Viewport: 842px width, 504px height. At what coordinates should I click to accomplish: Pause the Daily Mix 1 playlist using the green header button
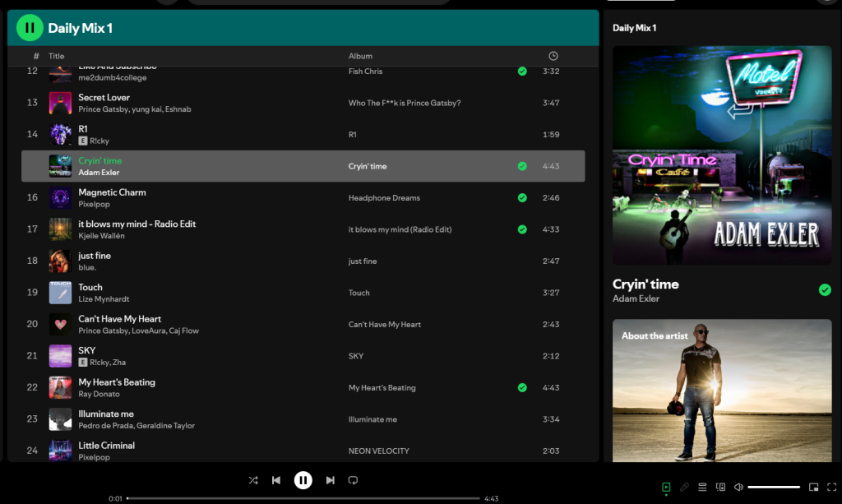[30, 27]
